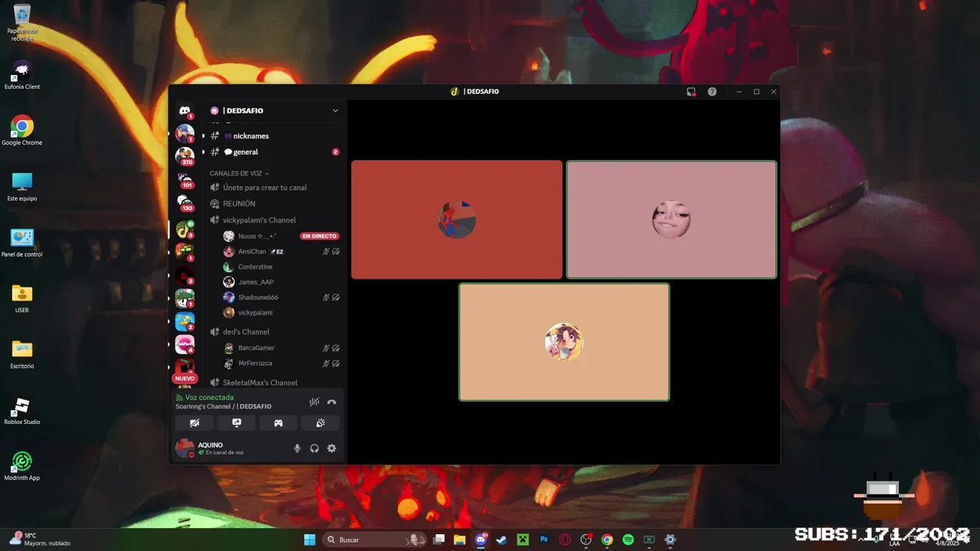Click the Buscar taskbar search box
The height and width of the screenshot is (551, 980).
[x=374, y=540]
